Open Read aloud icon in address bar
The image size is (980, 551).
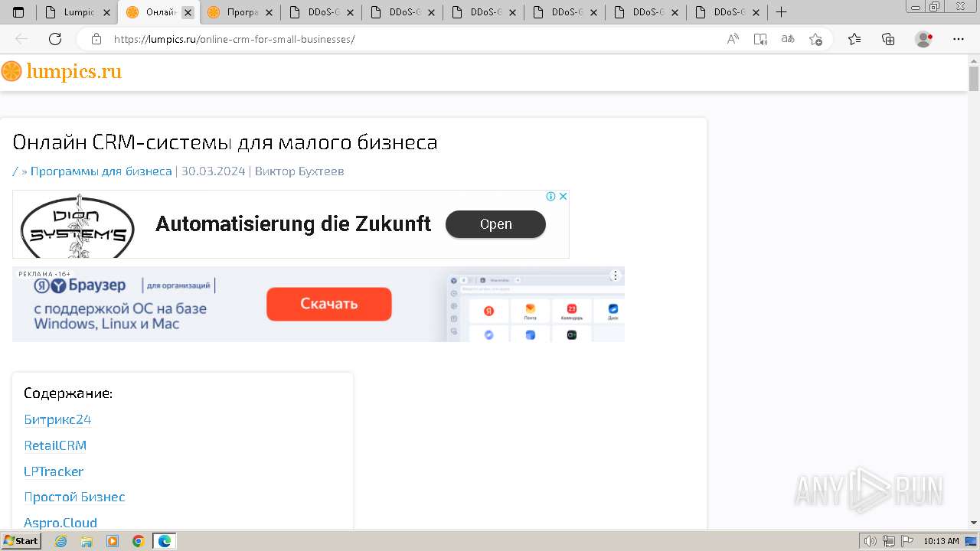click(733, 39)
